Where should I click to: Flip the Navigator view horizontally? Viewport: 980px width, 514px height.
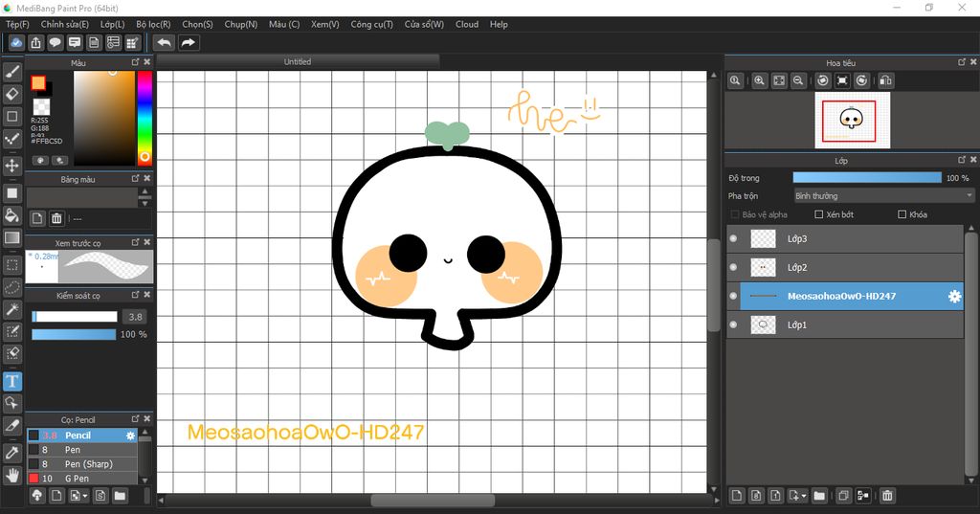(885, 80)
